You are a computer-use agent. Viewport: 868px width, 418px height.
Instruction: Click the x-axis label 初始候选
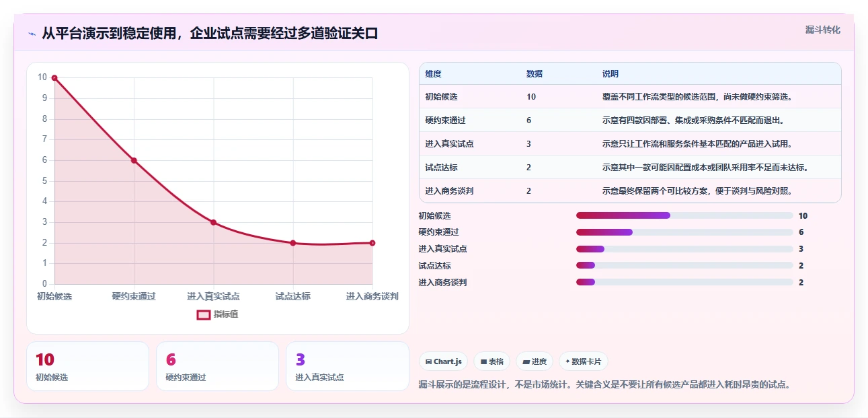(x=54, y=296)
